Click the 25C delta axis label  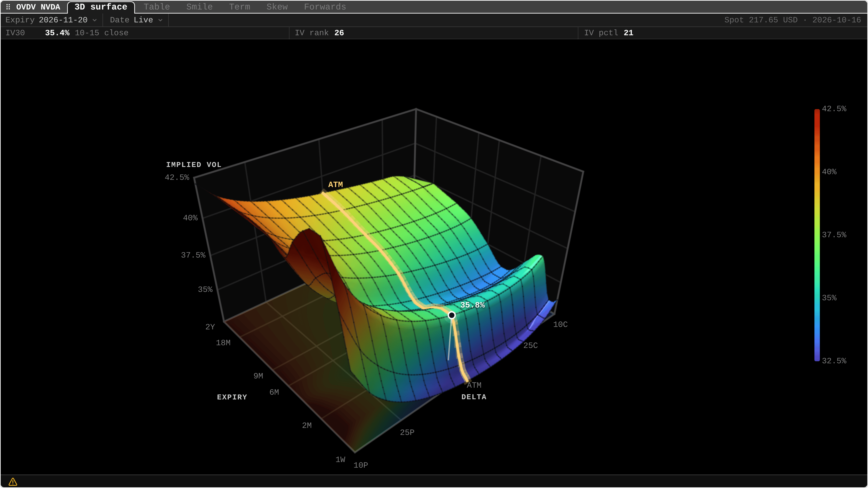(x=530, y=345)
